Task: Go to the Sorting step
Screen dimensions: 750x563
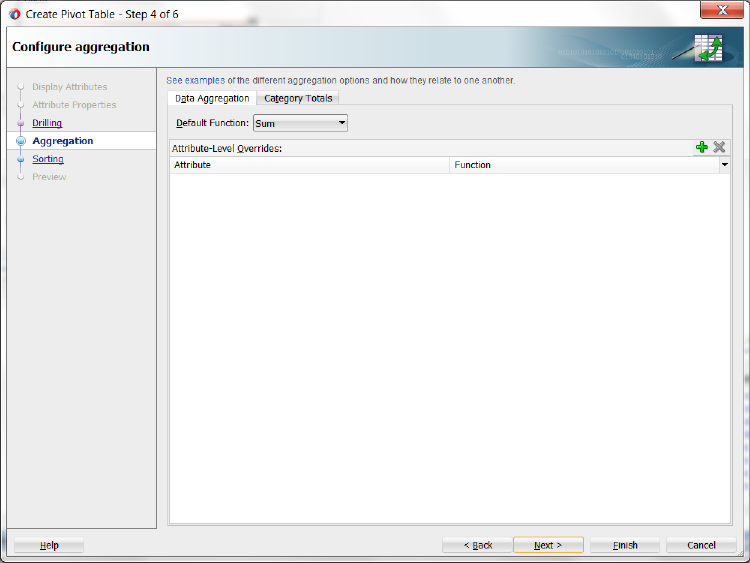Action: pyautogui.click(x=48, y=159)
